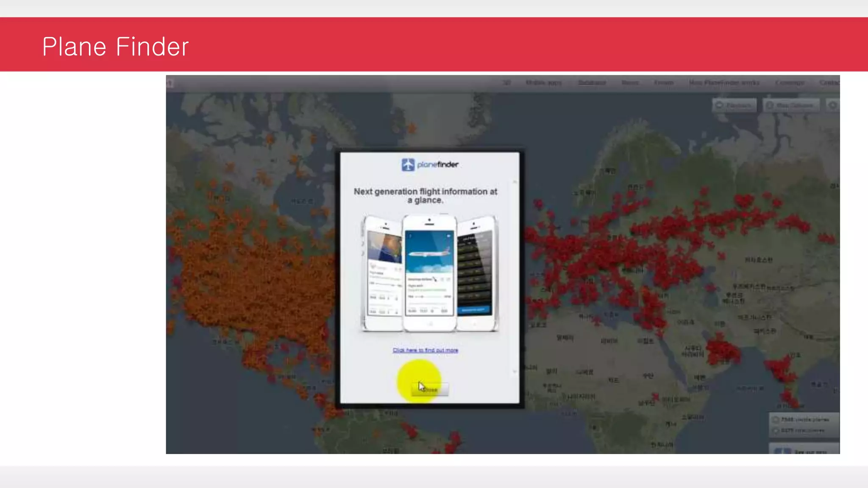Click the planefinder airplane logo icon
This screenshot has height=488, width=868.
click(x=408, y=164)
